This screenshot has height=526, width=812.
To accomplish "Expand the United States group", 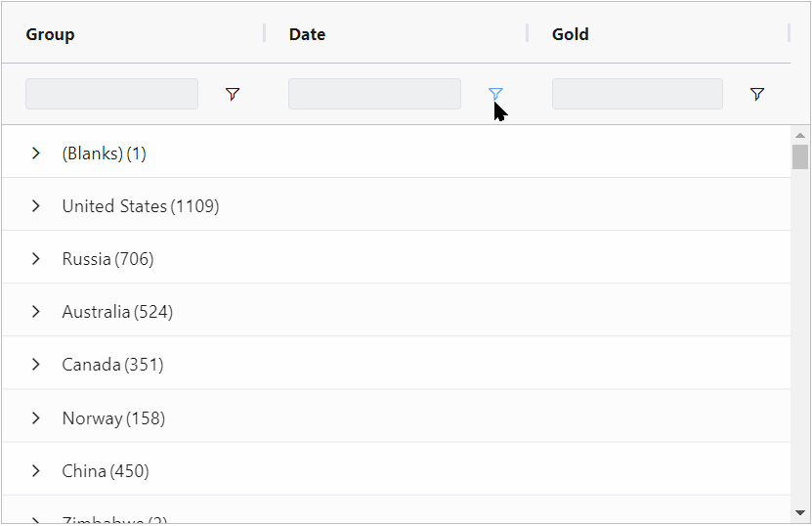I will (36, 206).
